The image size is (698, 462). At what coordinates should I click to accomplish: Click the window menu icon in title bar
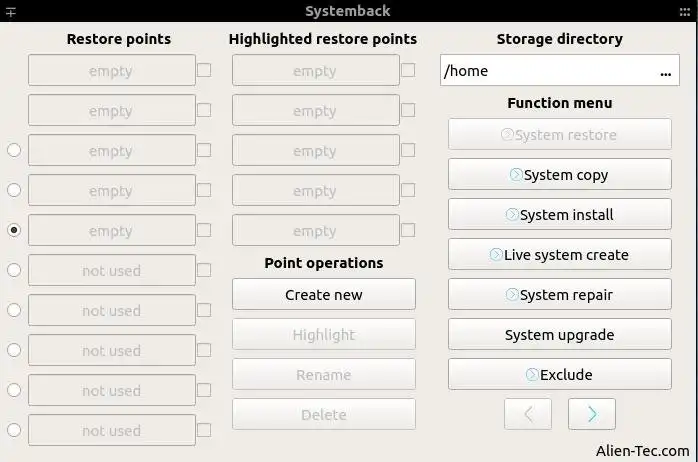[x=9, y=11]
